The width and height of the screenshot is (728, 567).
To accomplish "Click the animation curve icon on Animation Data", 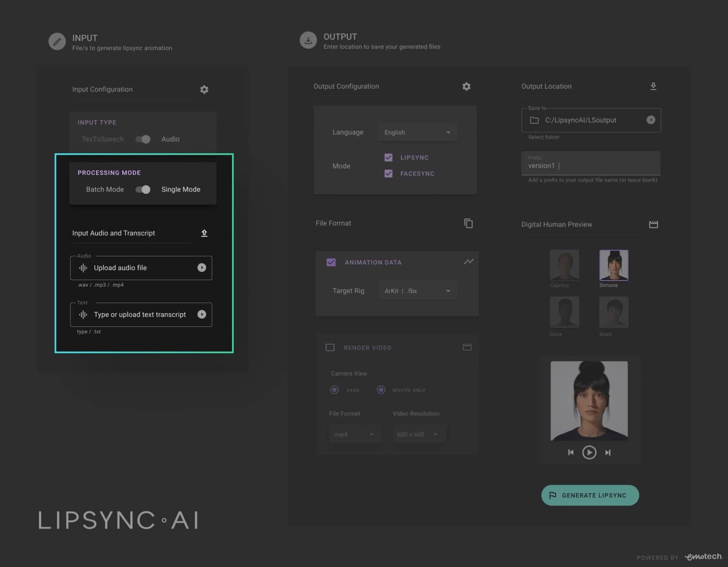I will tap(469, 261).
